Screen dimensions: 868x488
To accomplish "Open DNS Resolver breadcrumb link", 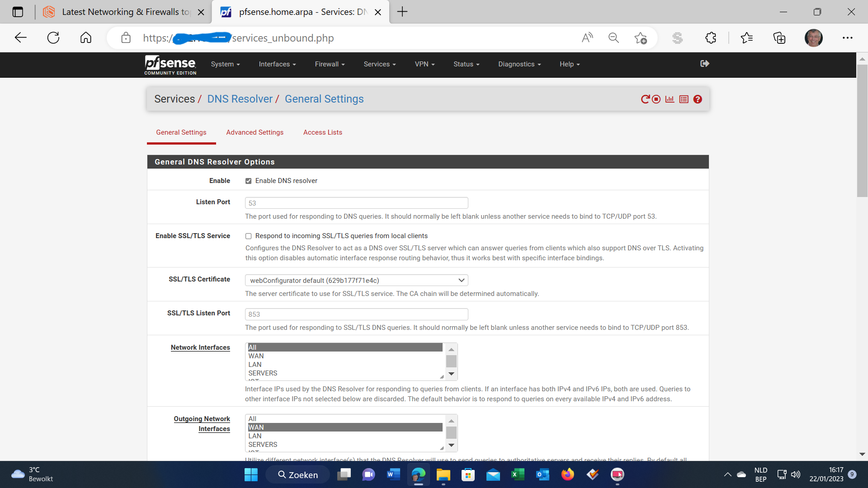I will click(x=240, y=99).
